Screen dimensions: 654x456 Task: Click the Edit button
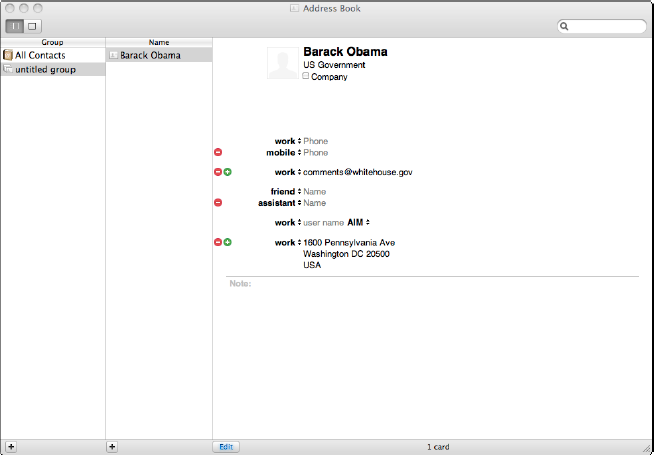(226, 447)
